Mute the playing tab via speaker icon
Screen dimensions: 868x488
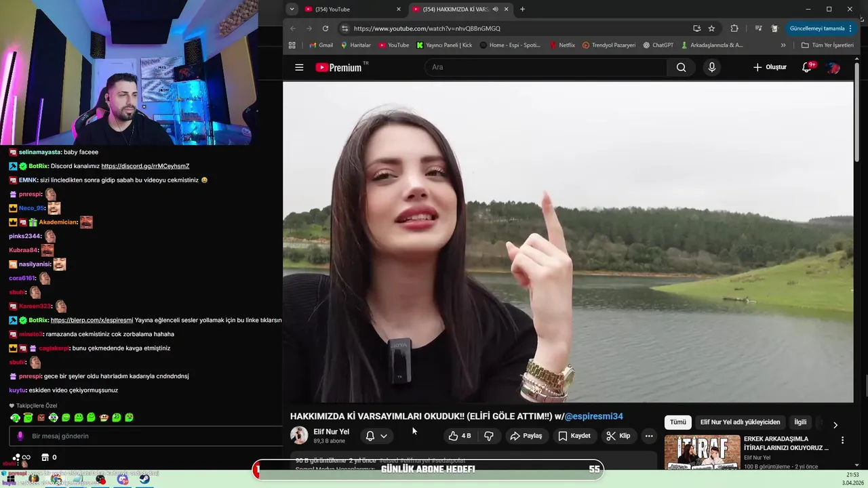496,9
